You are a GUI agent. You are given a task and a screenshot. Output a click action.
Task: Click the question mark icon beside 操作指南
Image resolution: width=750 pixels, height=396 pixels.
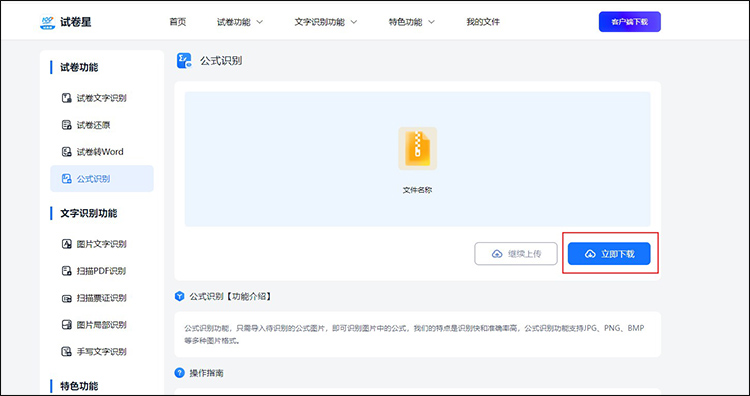[x=179, y=373]
